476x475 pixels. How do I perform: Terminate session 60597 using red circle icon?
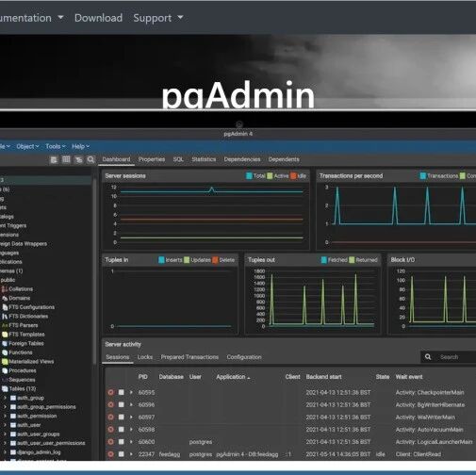pos(110,418)
